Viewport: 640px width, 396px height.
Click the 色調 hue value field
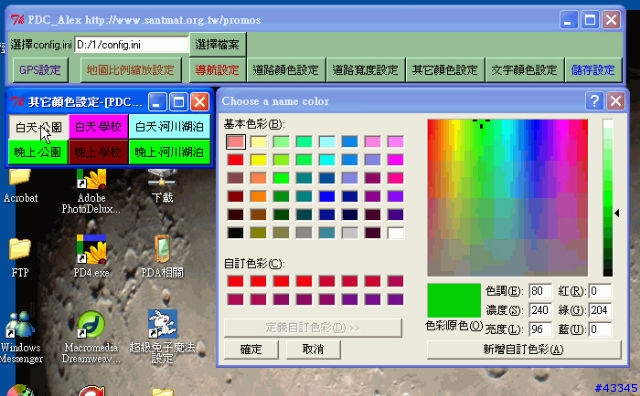540,291
